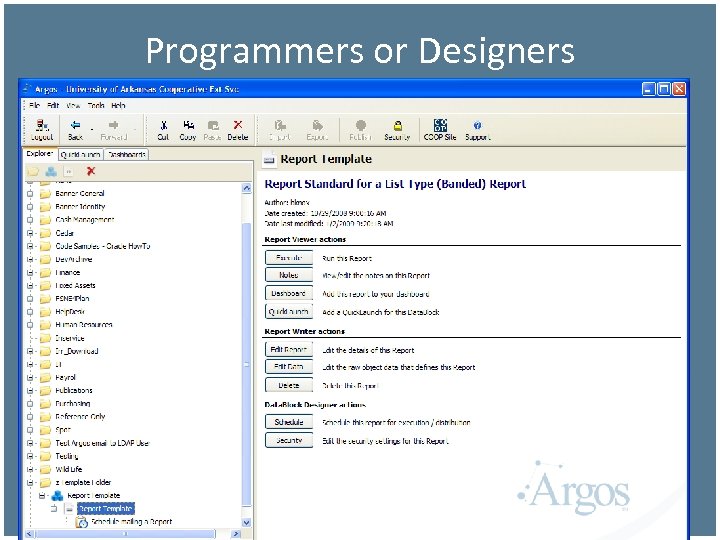Expand the Testing folder node
The image size is (720, 540).
coord(30,456)
